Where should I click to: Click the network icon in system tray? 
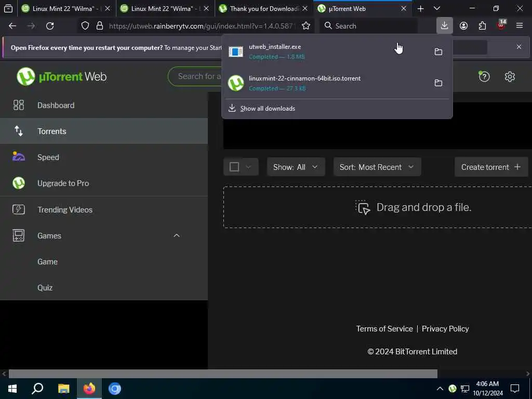pyautogui.click(x=465, y=389)
